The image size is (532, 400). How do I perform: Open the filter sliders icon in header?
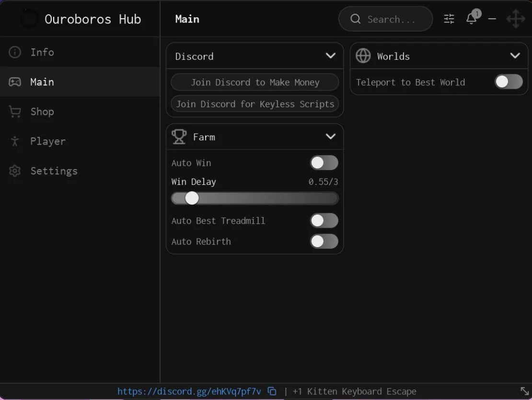449,19
